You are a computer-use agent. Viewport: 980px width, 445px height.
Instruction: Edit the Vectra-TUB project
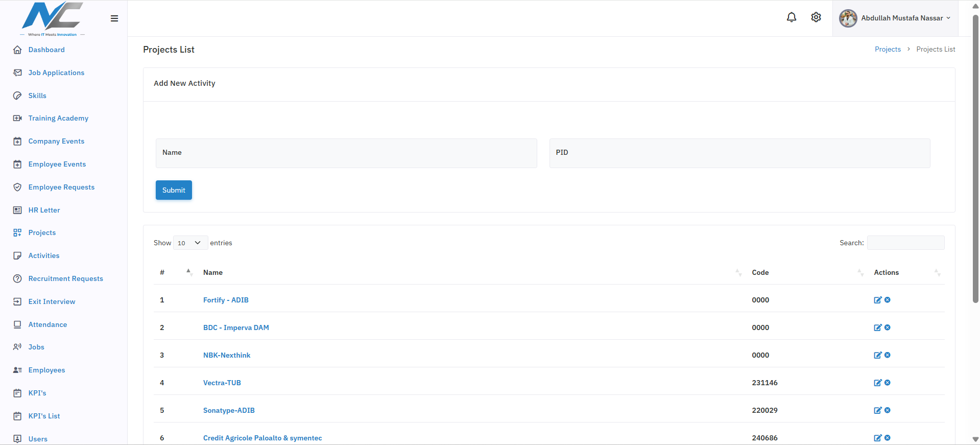[x=878, y=383]
